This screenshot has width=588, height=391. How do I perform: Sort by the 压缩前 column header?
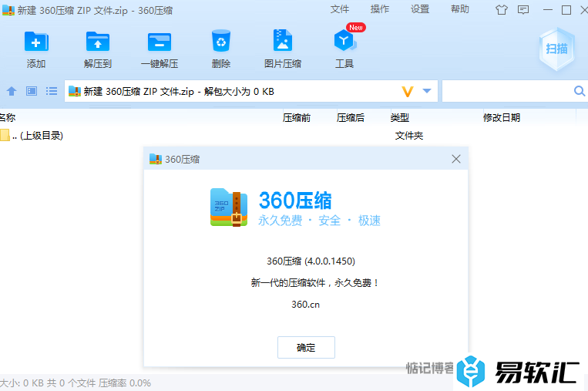coord(297,118)
